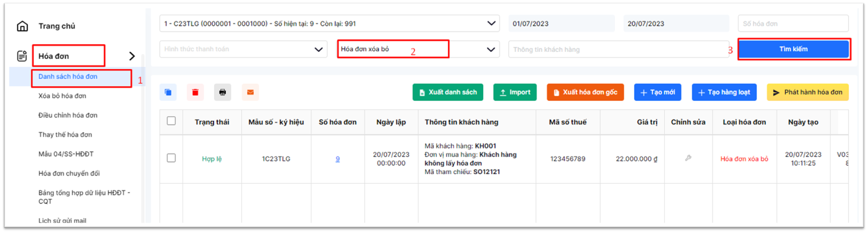Viewport: 868px width, 233px height.
Task: Open Danh sách hóa đơn menu item
Action: tap(68, 77)
